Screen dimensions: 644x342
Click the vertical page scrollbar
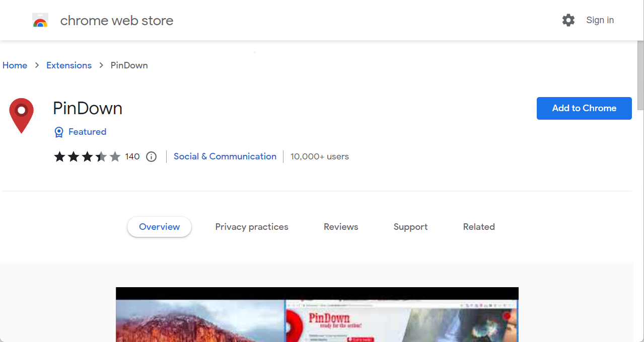[x=640, y=75]
